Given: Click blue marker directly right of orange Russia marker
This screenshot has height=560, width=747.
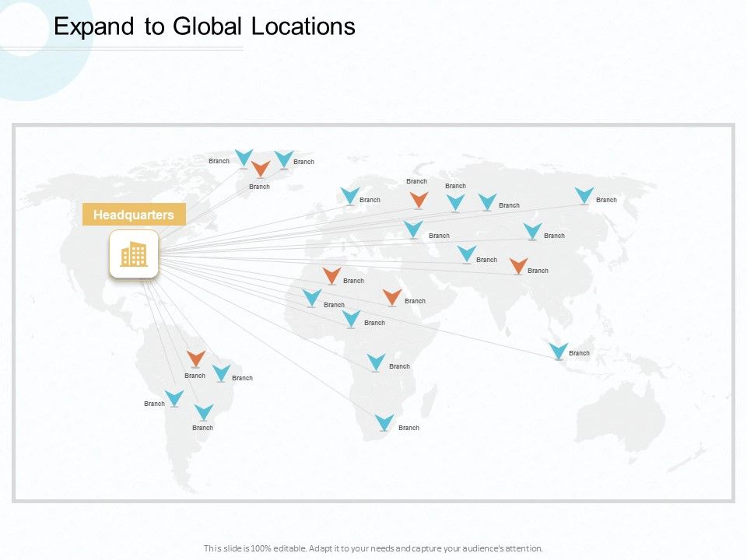Looking at the screenshot, I should tap(455, 202).
